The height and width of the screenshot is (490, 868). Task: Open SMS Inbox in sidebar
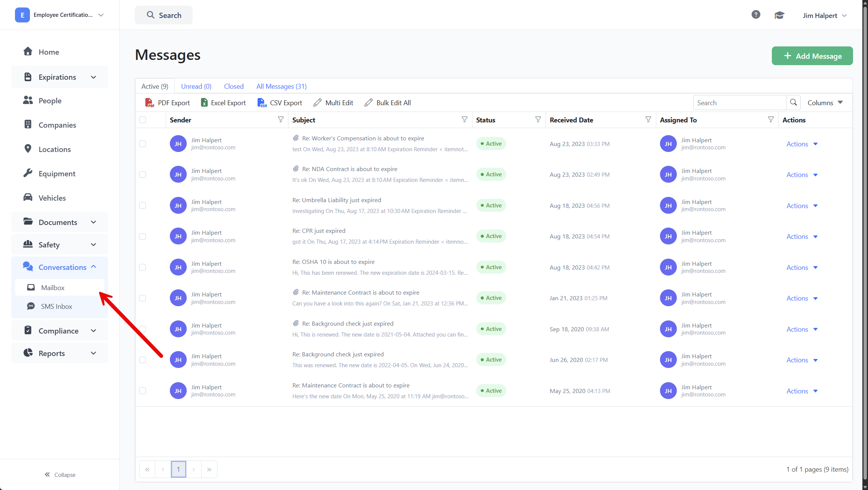pyautogui.click(x=56, y=307)
